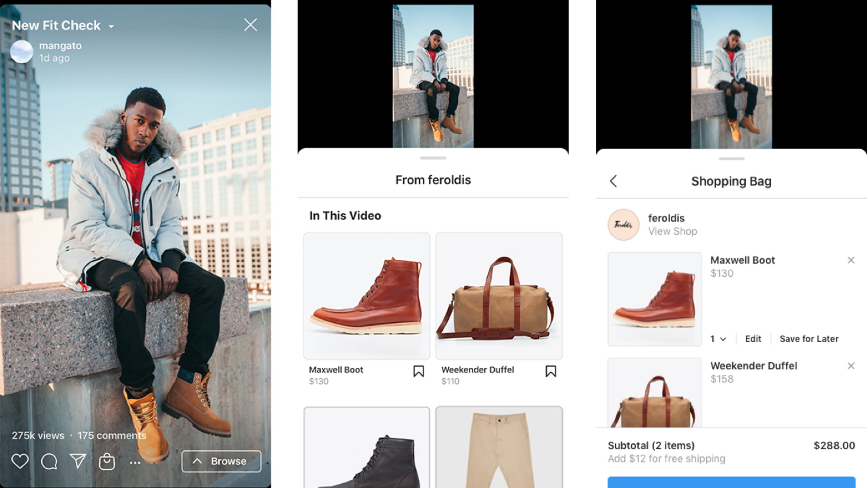Select the Maxwell Boot title in product grid
Viewport: 868px width, 488px height.
336,370
